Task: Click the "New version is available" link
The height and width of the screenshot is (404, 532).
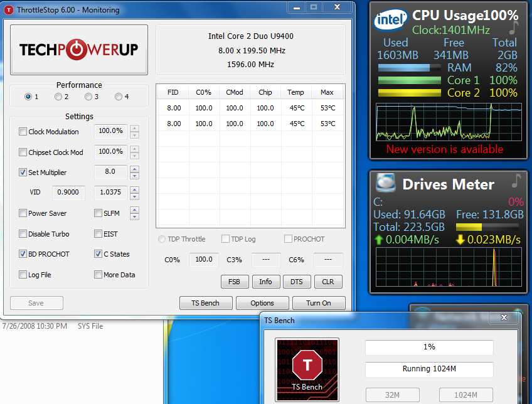Action: tap(445, 149)
